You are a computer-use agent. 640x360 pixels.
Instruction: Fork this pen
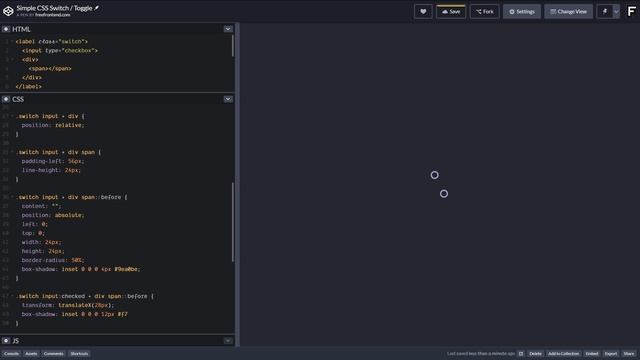tap(484, 11)
